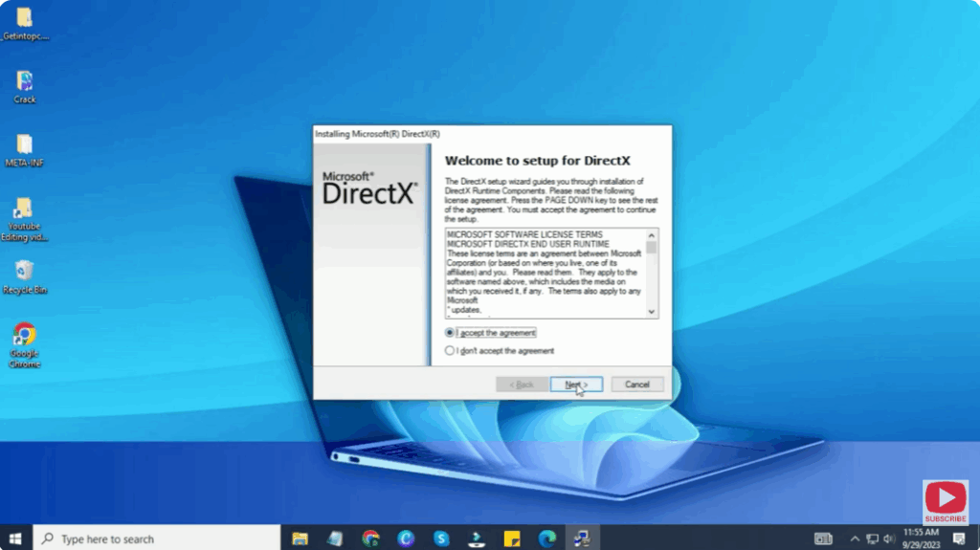Open Skype from the taskbar
This screenshot has width=980, height=550.
(x=441, y=539)
